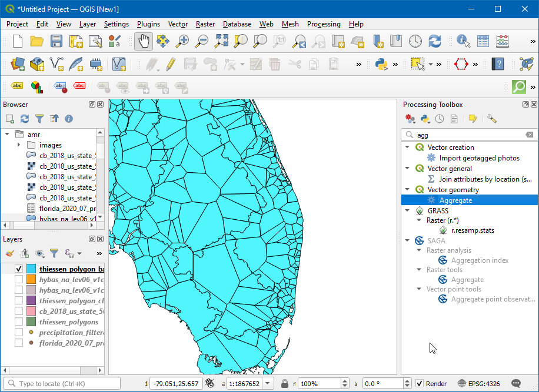Open the attribute table from the toolbar
Image resolution: width=539 pixels, height=392 pixels.
click(483, 41)
